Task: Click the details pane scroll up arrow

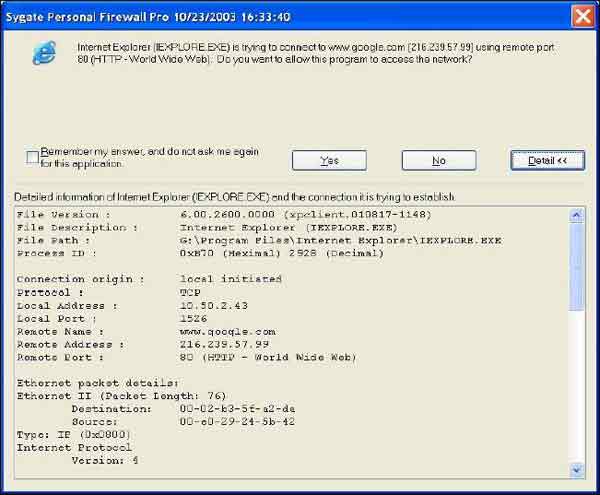Action: click(577, 215)
